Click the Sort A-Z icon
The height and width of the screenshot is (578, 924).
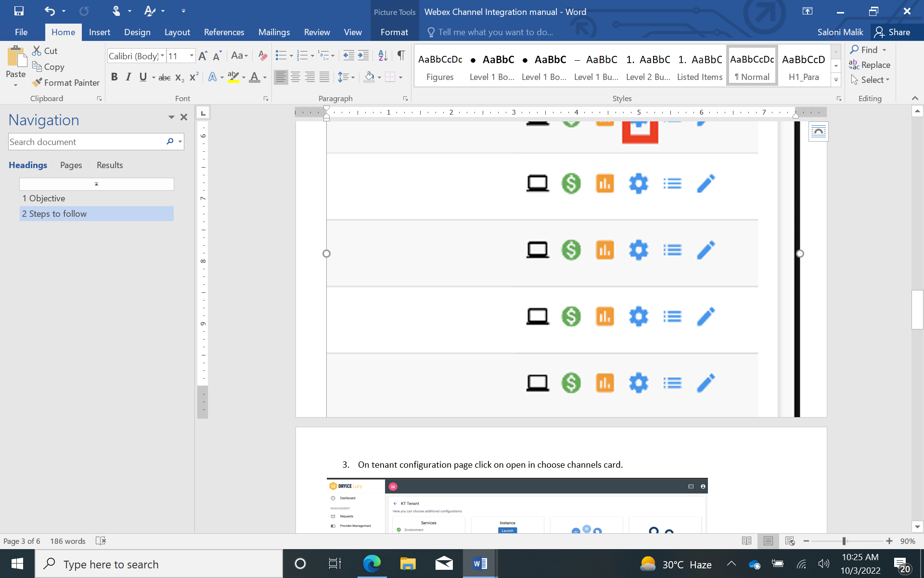383,56
